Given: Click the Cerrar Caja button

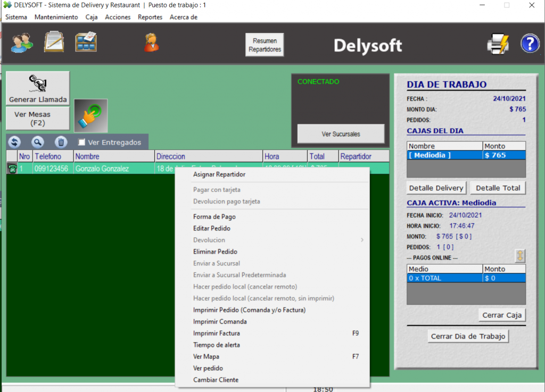Looking at the screenshot, I should coord(502,315).
